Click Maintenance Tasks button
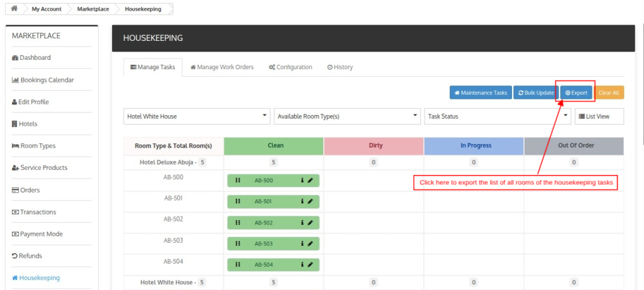The image size is (644, 290). [480, 93]
